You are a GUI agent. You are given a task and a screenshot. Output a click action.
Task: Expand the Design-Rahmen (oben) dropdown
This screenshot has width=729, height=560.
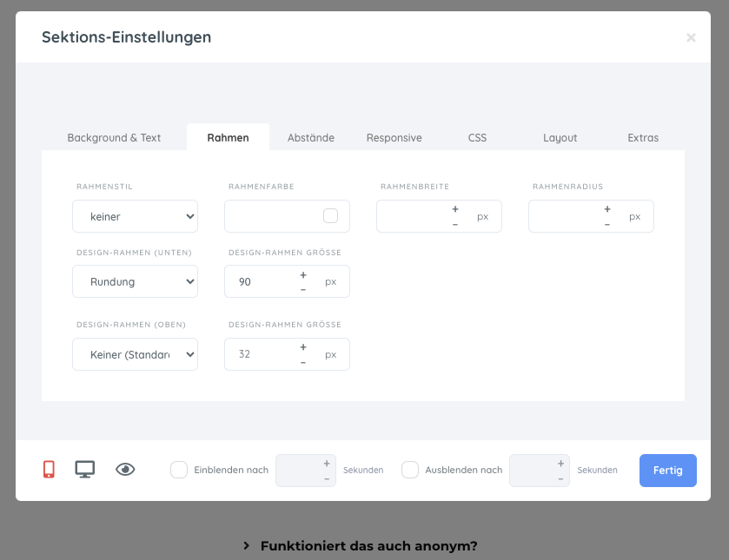tap(135, 354)
